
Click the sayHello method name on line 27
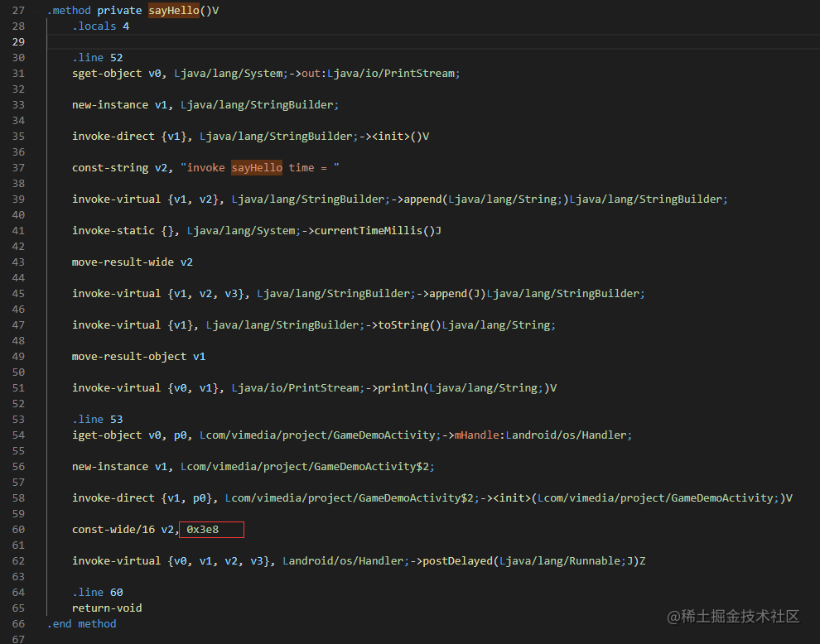pyautogui.click(x=174, y=11)
